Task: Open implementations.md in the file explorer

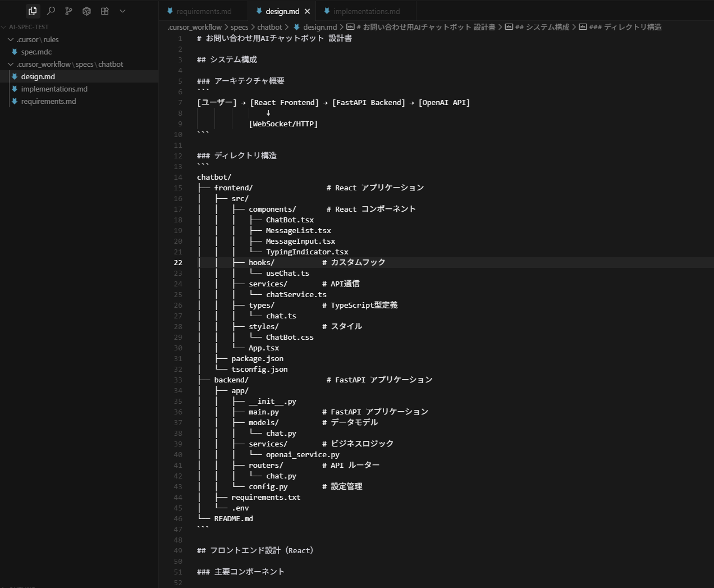Action: 54,89
